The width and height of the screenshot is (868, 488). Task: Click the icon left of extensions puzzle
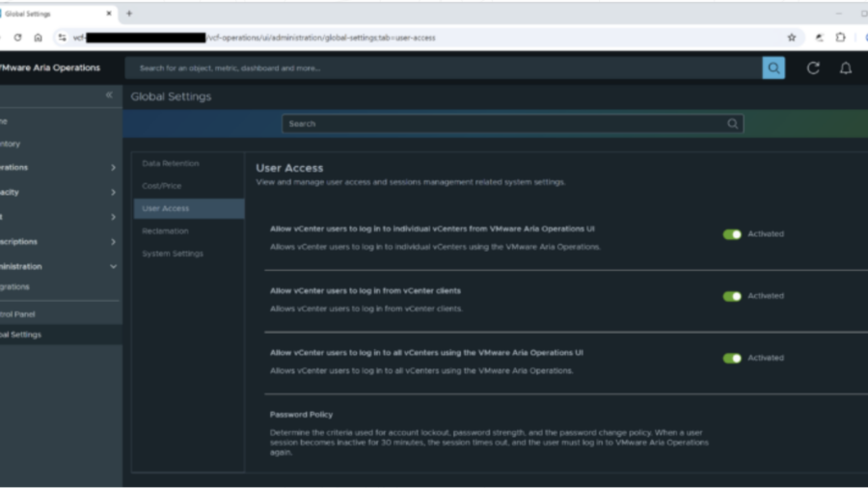[819, 38]
